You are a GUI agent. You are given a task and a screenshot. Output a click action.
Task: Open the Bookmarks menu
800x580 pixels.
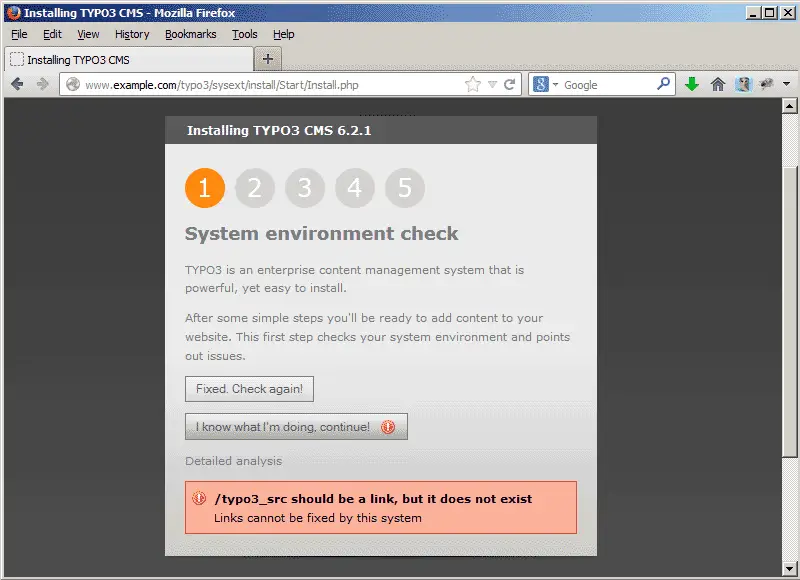click(x=191, y=34)
